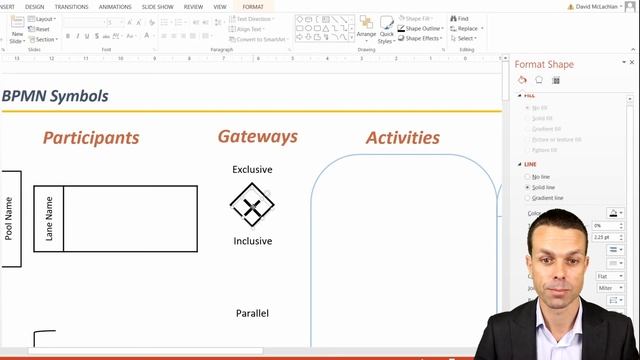Open the Format ribbon tab

click(253, 7)
